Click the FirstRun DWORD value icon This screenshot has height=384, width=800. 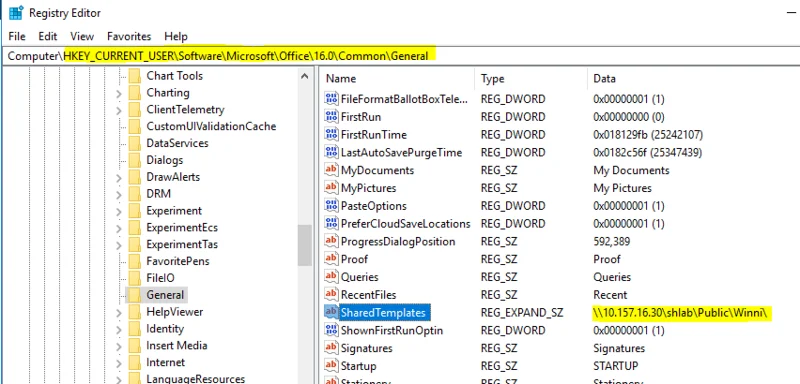tap(331, 117)
